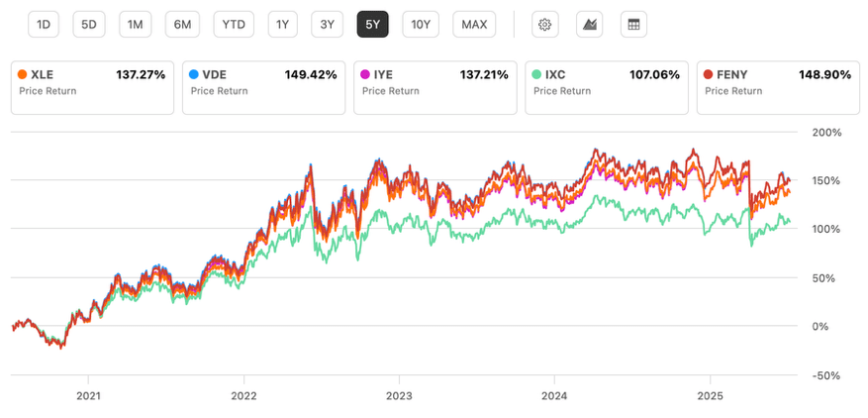Open chart settings gear icon
This screenshot has width=868, height=418.
click(x=545, y=25)
